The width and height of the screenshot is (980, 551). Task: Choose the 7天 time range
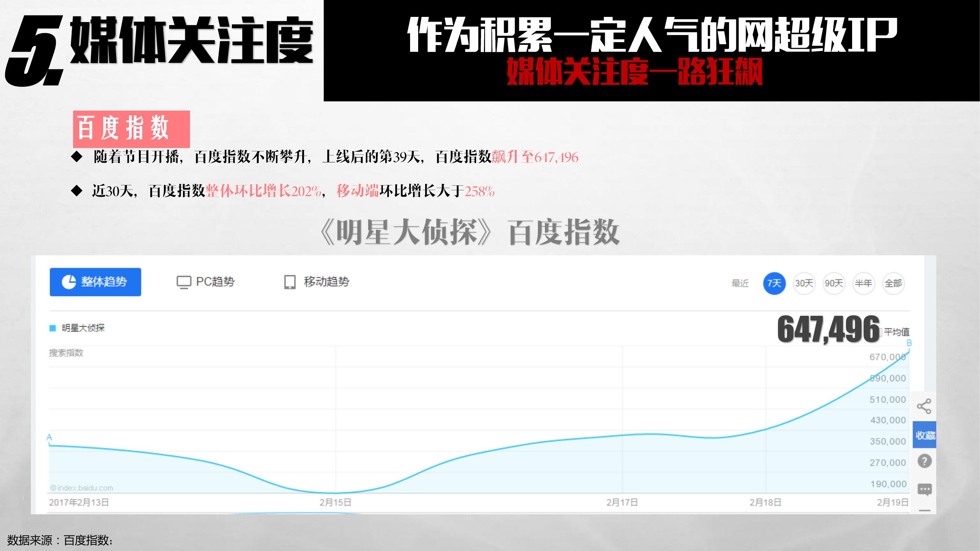pos(774,283)
